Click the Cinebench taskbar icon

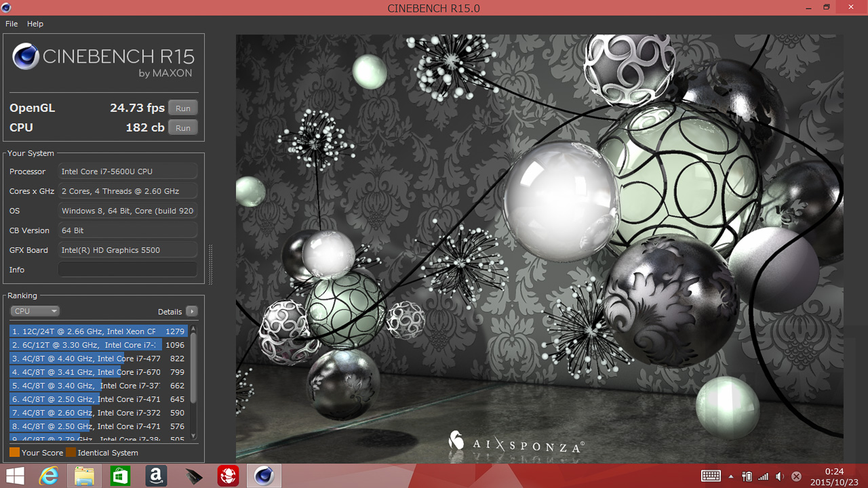pos(264,476)
